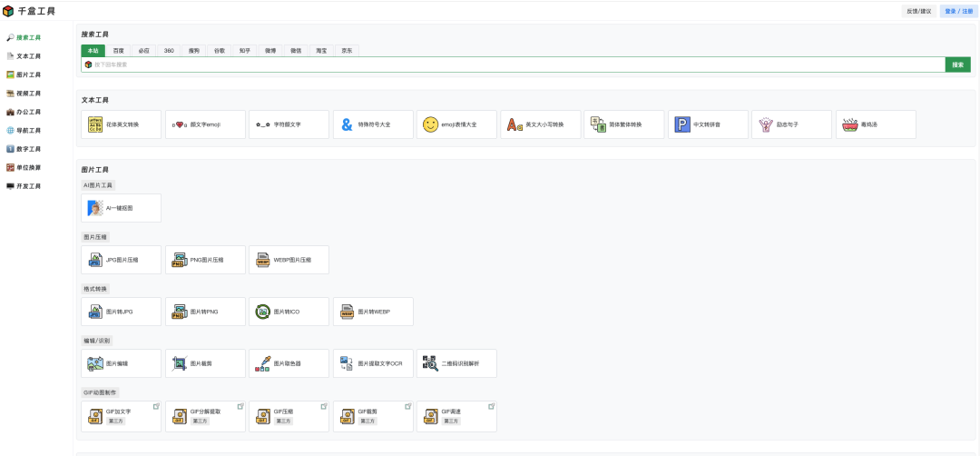Focus the search input field
The width and height of the screenshot is (980, 456).
513,64
